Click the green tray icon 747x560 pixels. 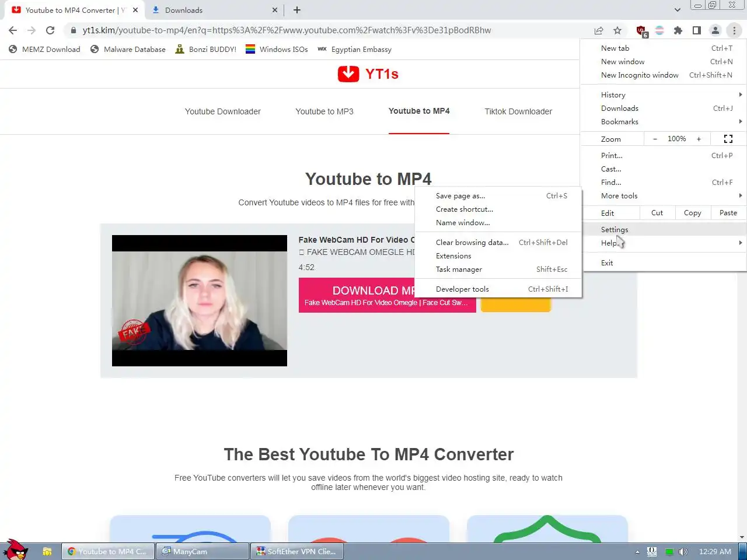[669, 551]
